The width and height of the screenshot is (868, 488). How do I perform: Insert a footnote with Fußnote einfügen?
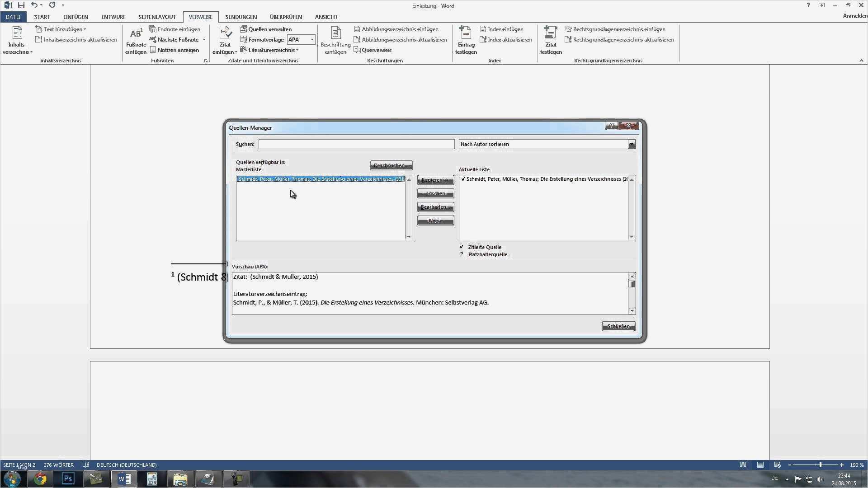click(x=135, y=41)
